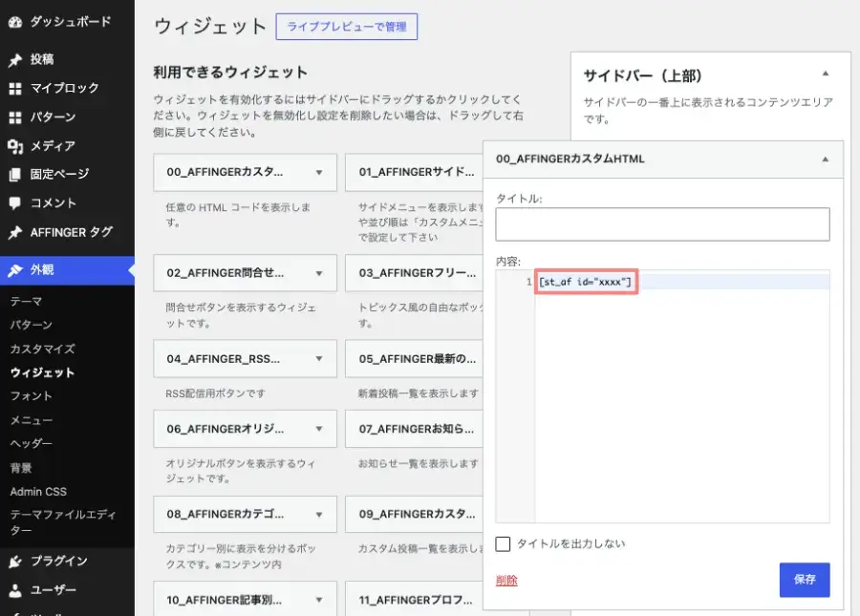This screenshot has width=860, height=616.
Task: Click the 利用できるウィジェット heading
Action: [x=230, y=73]
